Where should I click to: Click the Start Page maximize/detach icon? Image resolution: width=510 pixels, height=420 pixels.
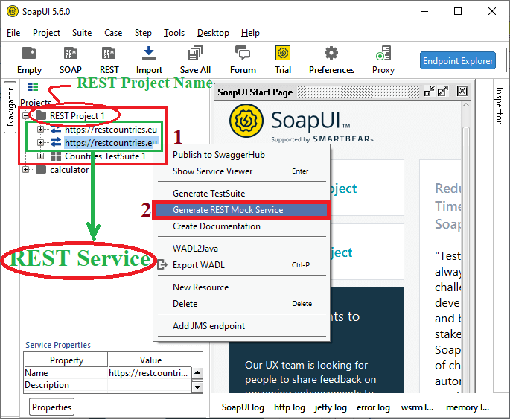[443, 91]
